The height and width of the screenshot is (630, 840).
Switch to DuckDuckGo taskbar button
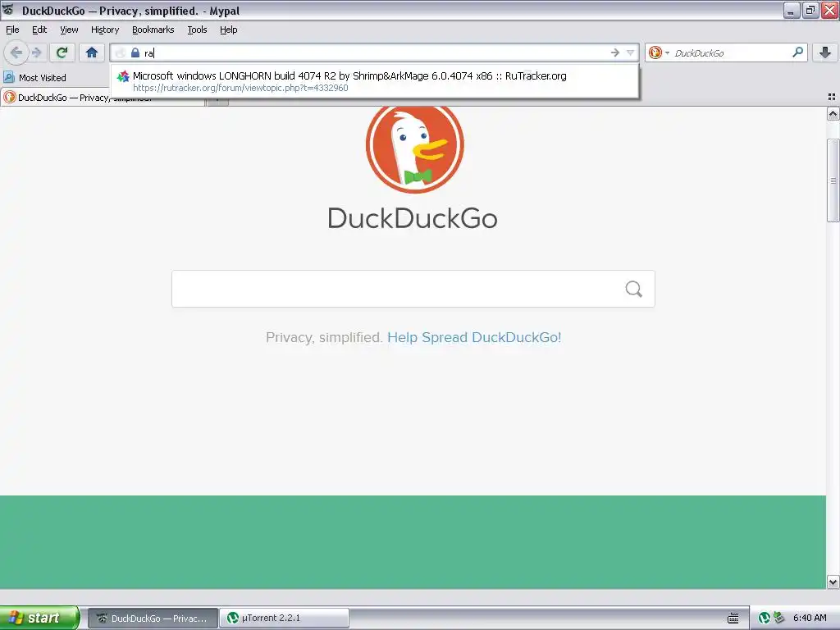153,619
